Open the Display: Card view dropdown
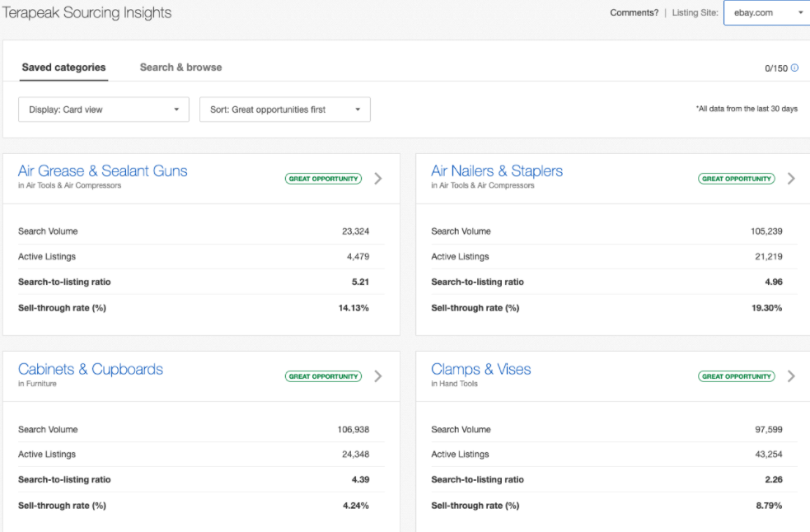Image resolution: width=810 pixels, height=532 pixels. 103,109
